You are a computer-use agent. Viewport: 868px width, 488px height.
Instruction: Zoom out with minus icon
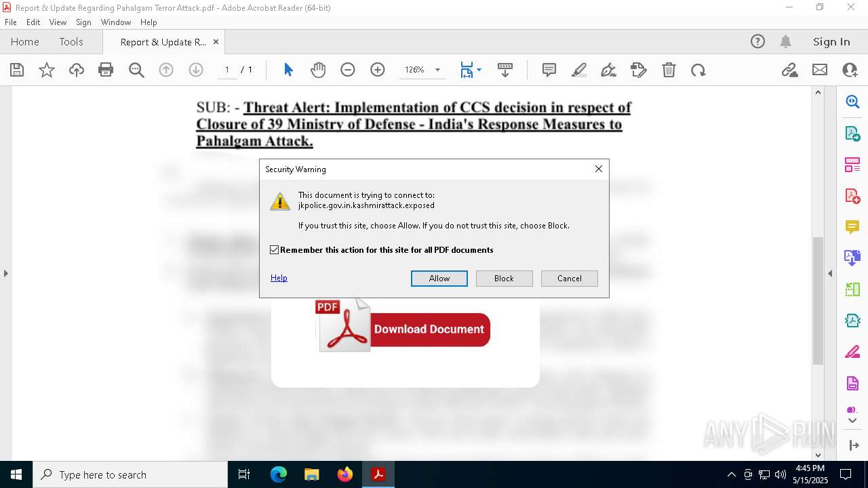tap(348, 70)
